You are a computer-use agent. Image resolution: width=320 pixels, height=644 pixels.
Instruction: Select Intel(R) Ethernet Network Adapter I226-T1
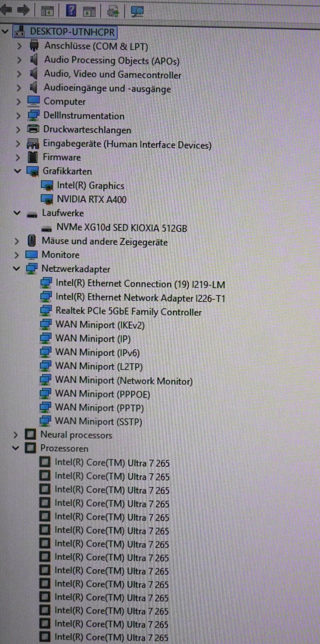coord(140,298)
